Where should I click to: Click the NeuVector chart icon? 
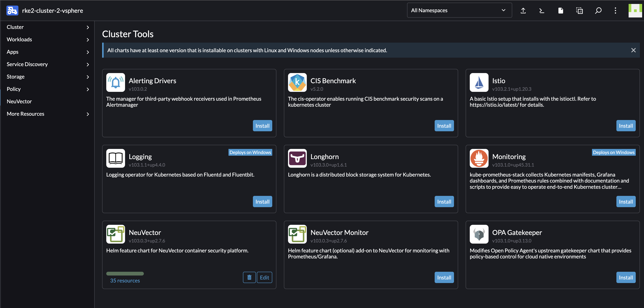point(115,234)
